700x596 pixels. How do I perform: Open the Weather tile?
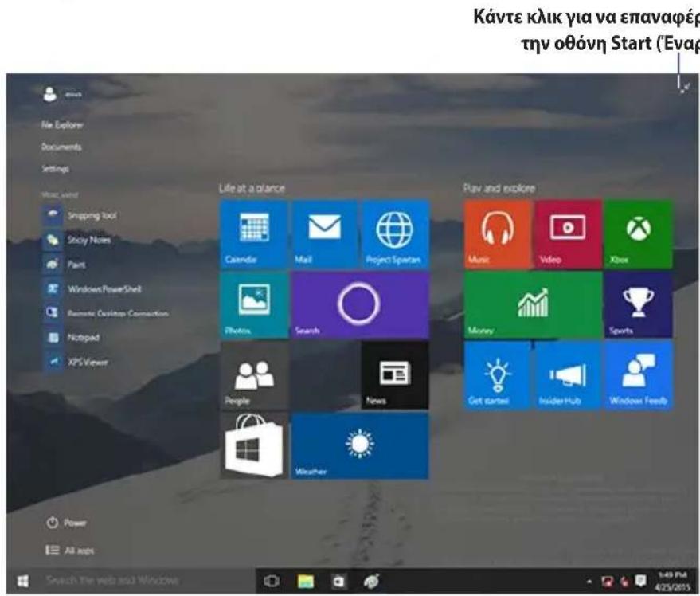(360, 446)
